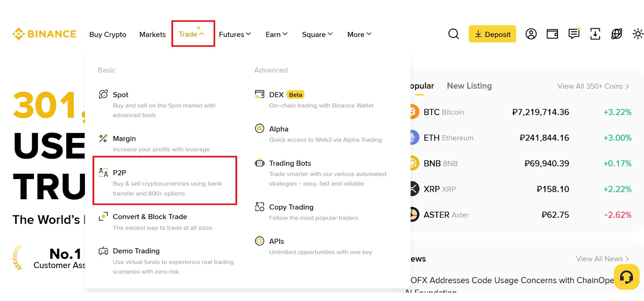Click the BTC Bitcoin coin icon
The width and height of the screenshot is (644, 301).
pos(415,112)
